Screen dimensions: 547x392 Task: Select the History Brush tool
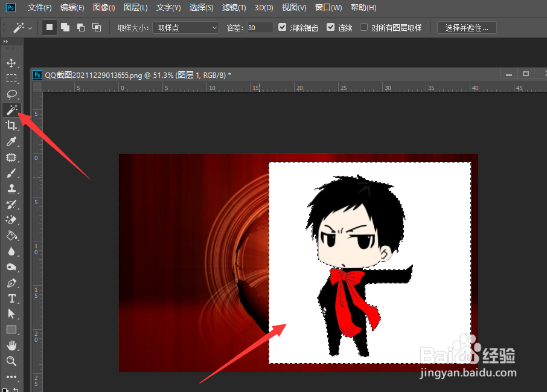pyautogui.click(x=11, y=205)
